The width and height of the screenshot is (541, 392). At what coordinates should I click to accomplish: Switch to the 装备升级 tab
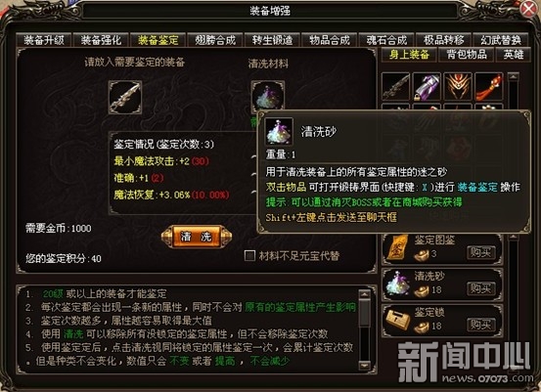(44, 40)
